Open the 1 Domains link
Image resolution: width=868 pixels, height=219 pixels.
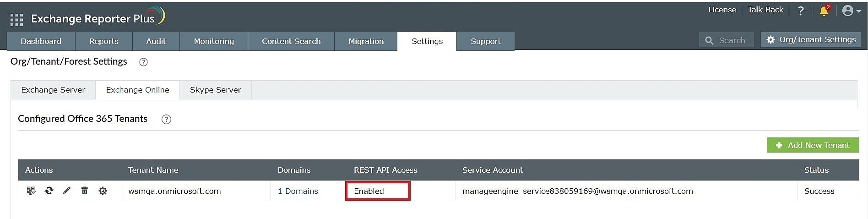pos(298,191)
